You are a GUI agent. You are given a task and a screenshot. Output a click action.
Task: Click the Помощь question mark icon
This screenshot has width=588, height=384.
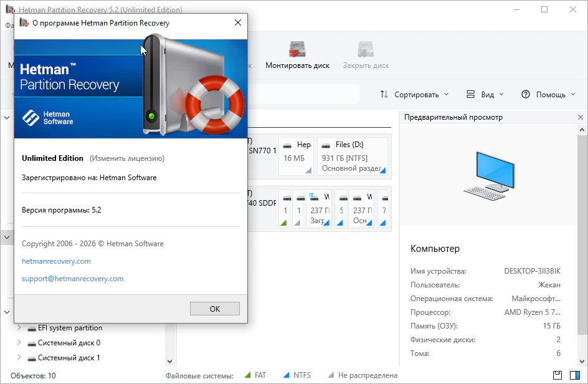pos(526,95)
